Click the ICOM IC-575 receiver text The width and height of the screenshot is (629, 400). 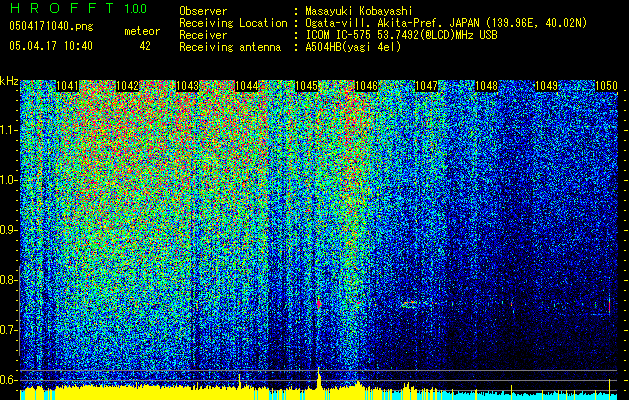[x=401, y=35]
